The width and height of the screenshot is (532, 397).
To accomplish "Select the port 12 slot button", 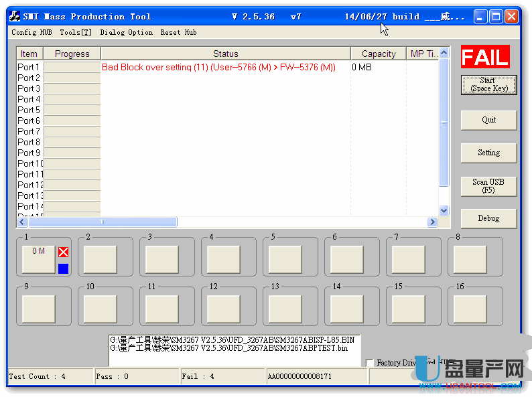I will [x=224, y=309].
